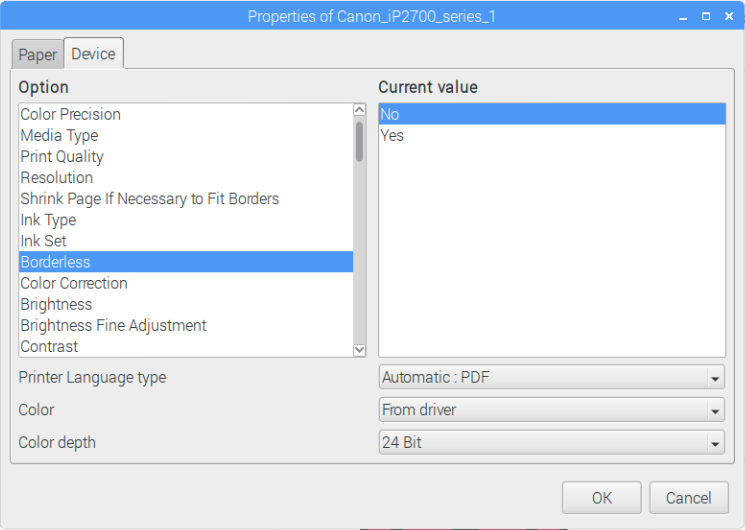Open the Color depth 24 Bit dropdown
The image size is (745, 530).
pos(552,443)
